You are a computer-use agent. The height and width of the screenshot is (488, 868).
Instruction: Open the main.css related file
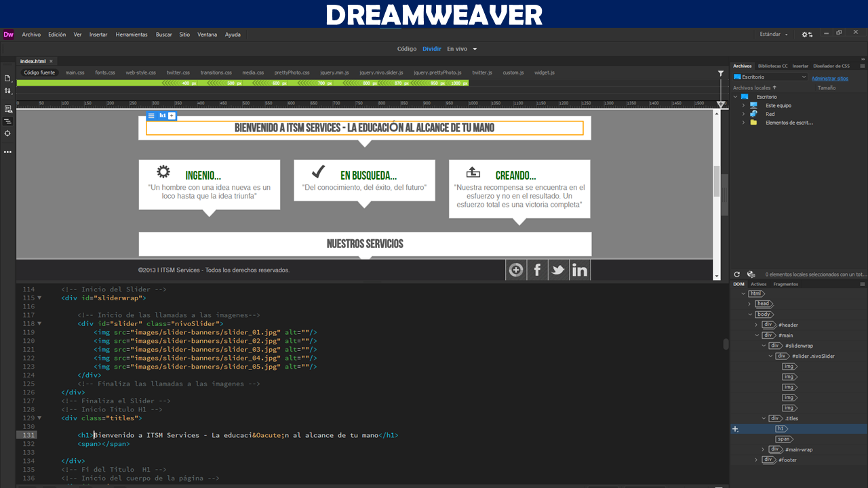(x=75, y=73)
